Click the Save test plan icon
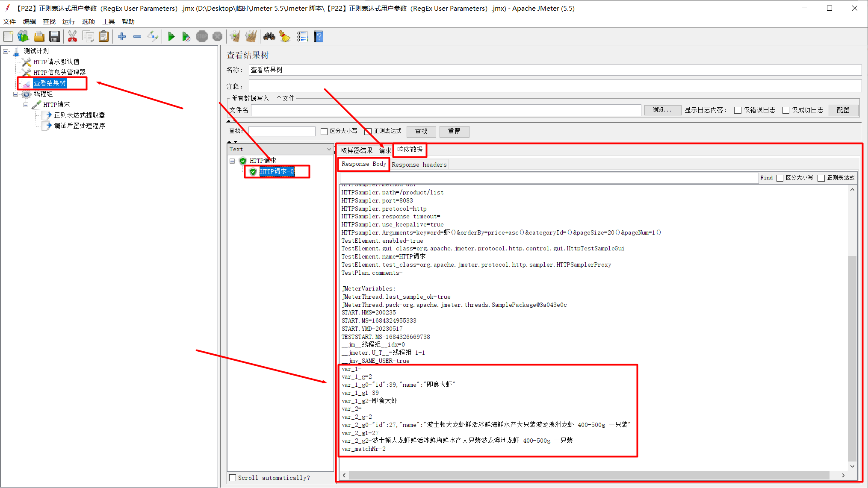 pos(55,36)
